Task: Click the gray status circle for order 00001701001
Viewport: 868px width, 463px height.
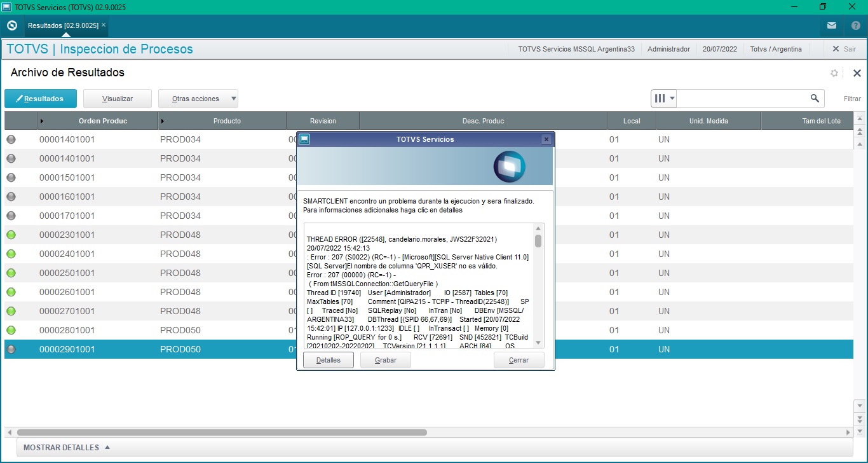Action: click(11, 216)
